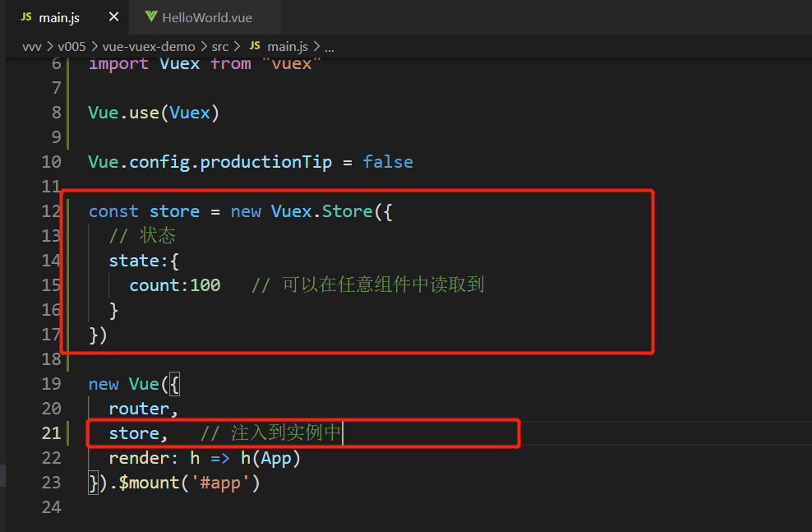The image size is (812, 532).
Task: Click on 'count:100' in the state object
Action: [175, 285]
